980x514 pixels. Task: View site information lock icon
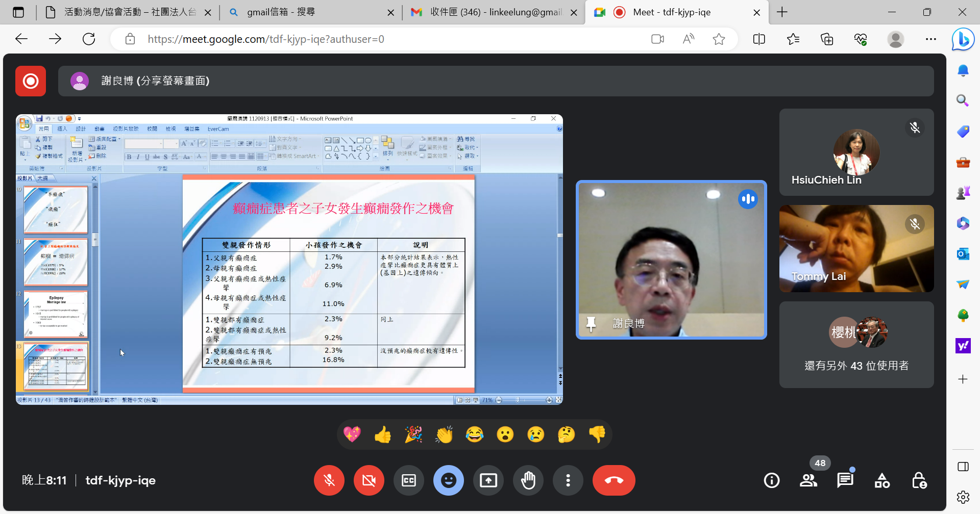130,39
